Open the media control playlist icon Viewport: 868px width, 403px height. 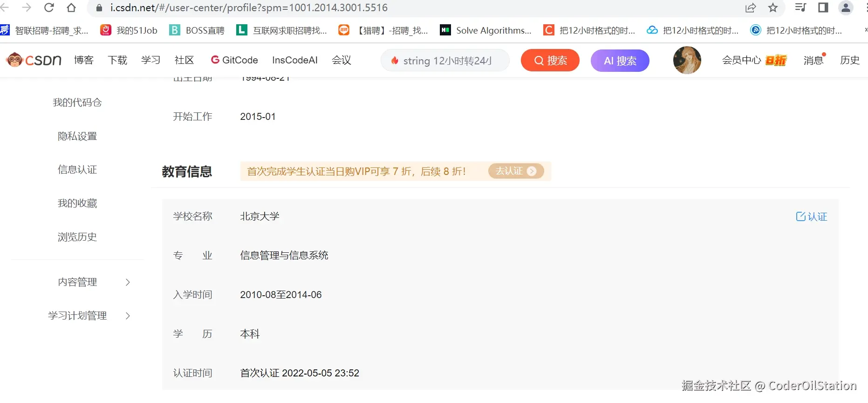click(800, 7)
